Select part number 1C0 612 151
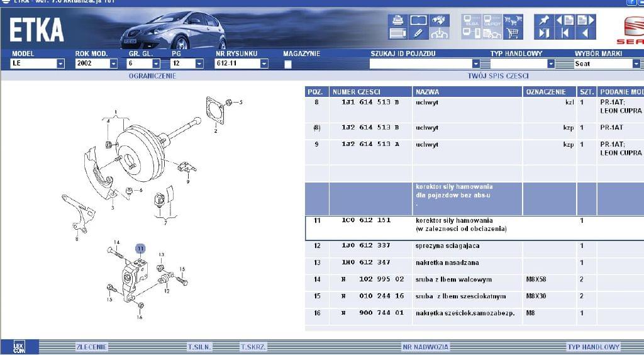This screenshot has height=355, width=644. [366, 220]
